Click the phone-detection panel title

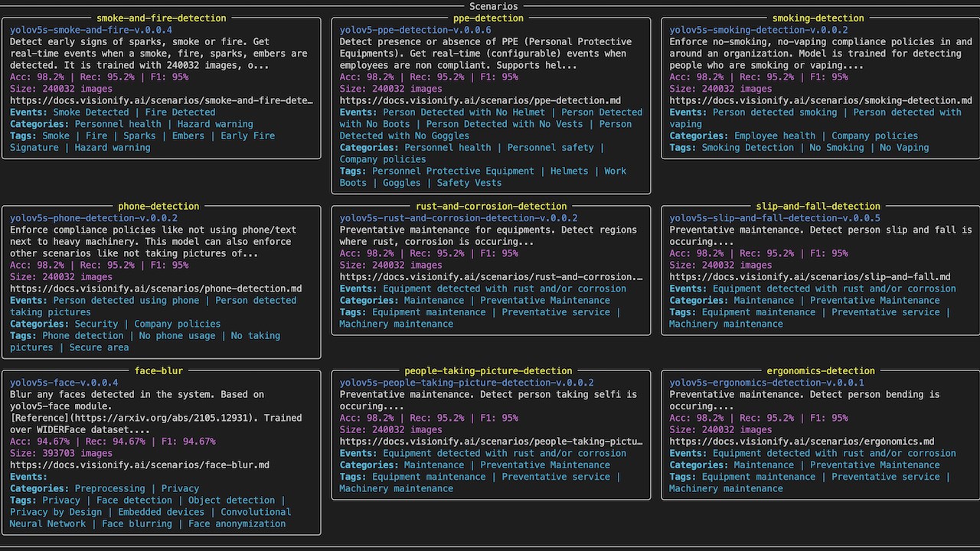click(158, 207)
